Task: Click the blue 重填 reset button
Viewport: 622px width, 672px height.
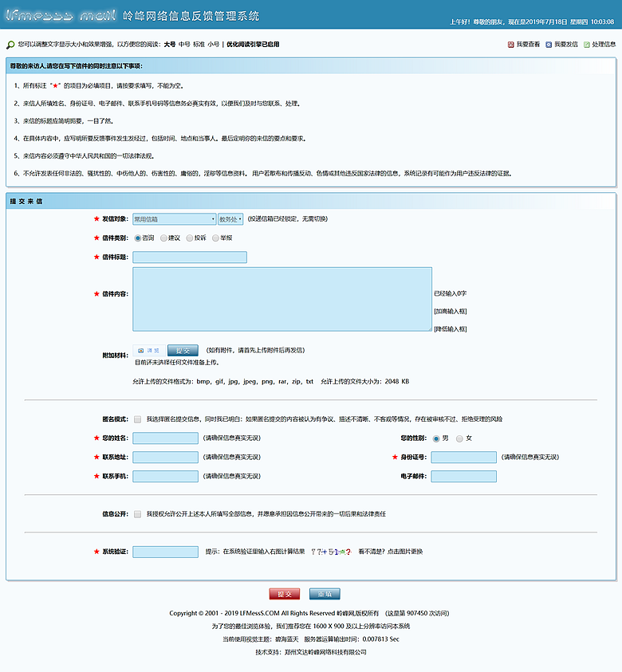Action: 325,594
